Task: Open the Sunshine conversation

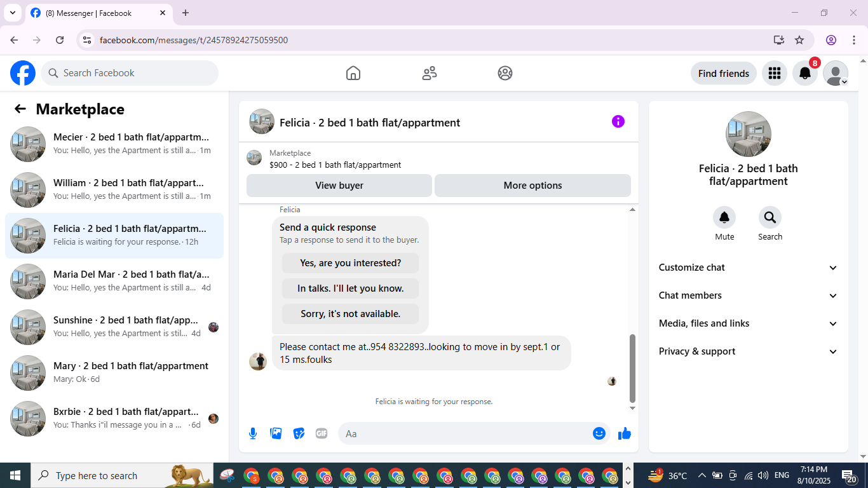Action: click(114, 327)
